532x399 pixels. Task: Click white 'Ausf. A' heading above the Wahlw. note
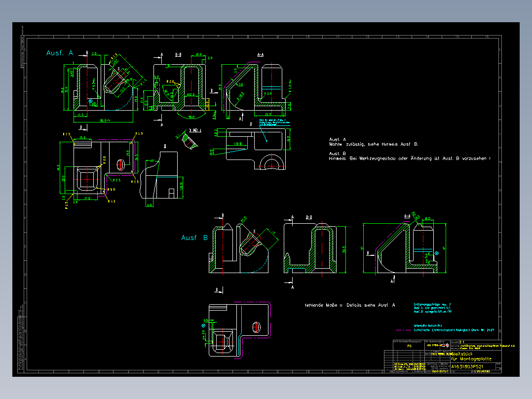click(337, 139)
